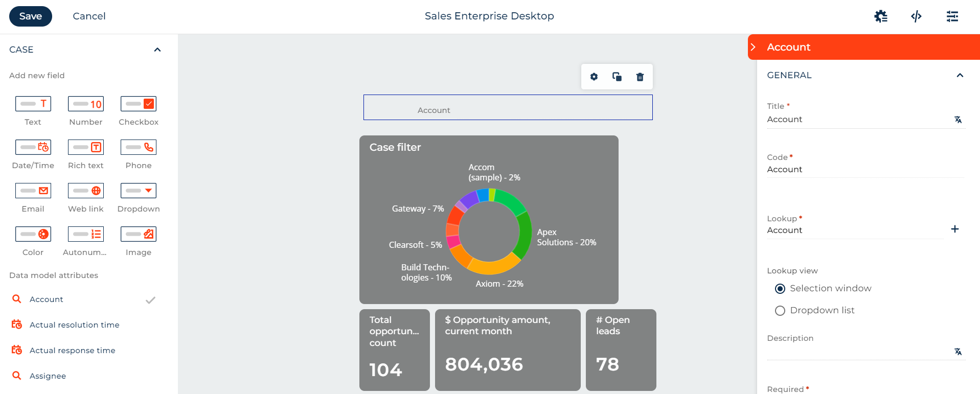The width and height of the screenshot is (980, 394).
Task: Click the Save button
Action: coord(31,16)
